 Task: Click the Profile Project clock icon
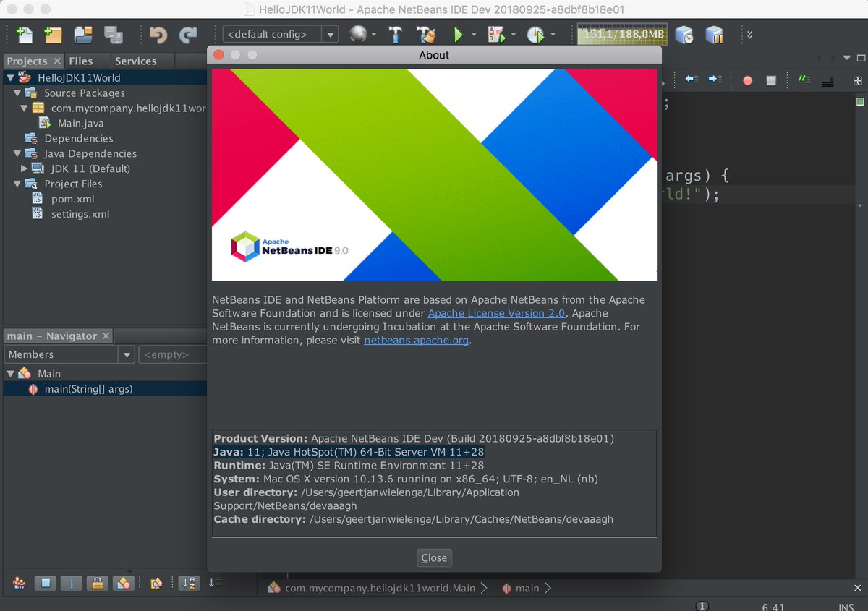(535, 34)
